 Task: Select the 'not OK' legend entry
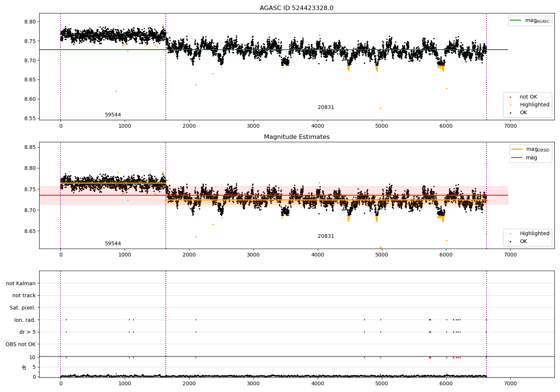[528, 97]
